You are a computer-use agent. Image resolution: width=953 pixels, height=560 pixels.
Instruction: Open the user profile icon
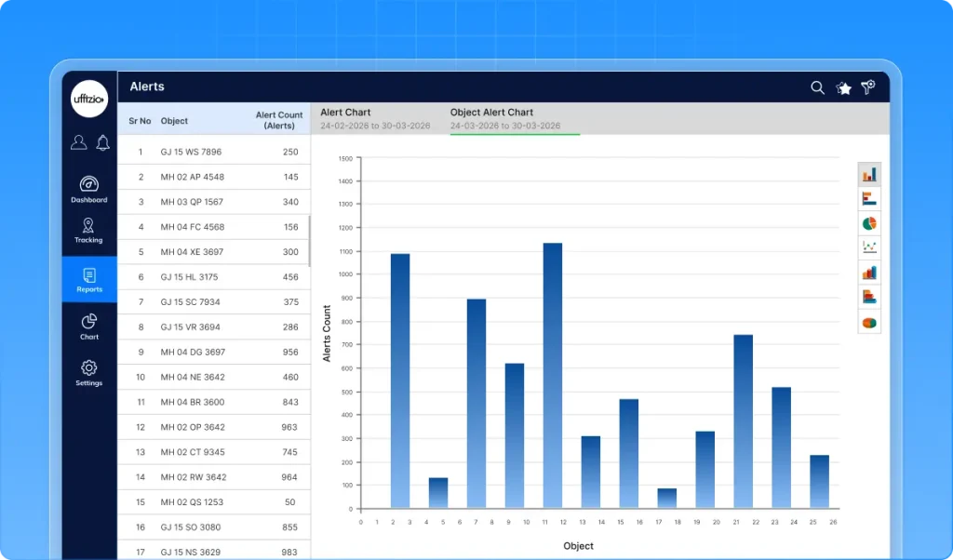[79, 142]
